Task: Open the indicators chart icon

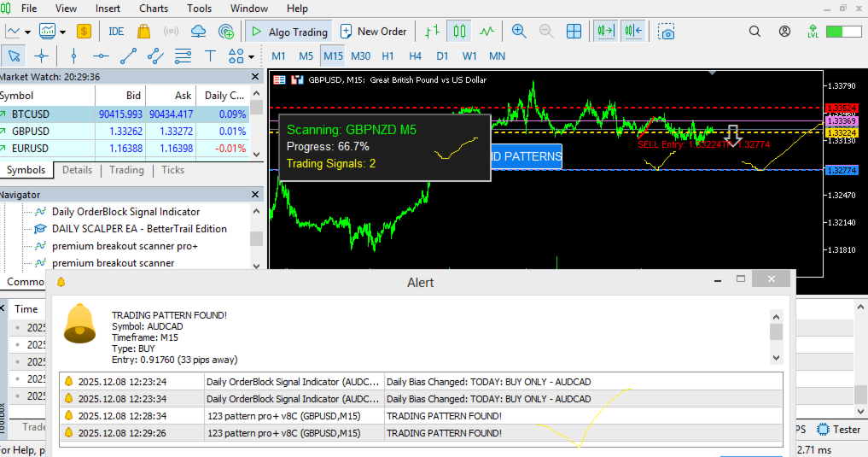Action: [x=47, y=32]
